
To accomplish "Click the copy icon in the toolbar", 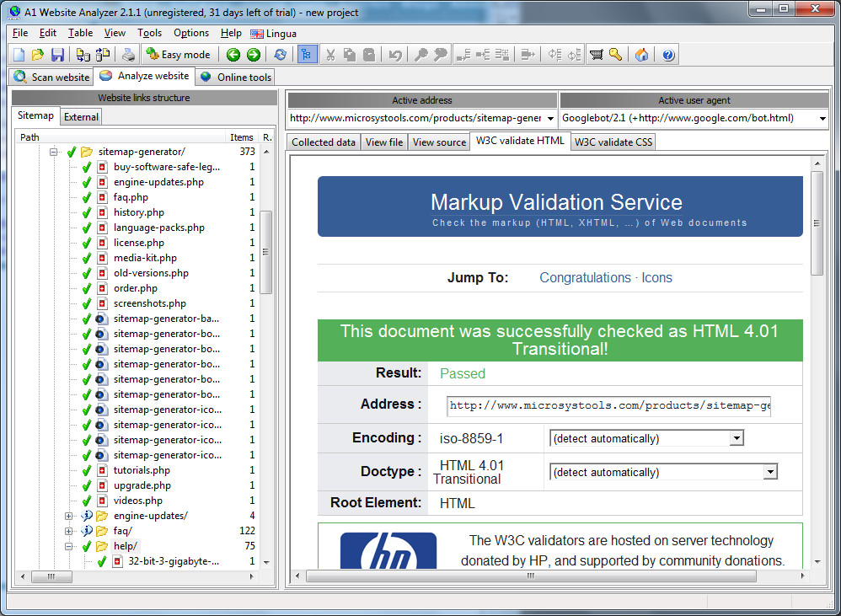I will [x=350, y=55].
